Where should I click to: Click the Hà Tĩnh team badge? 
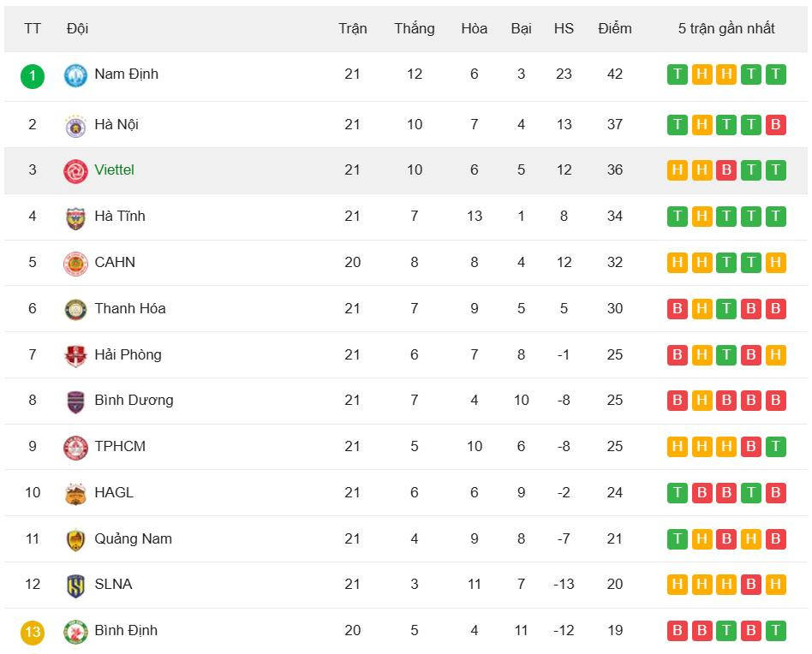[75, 217]
